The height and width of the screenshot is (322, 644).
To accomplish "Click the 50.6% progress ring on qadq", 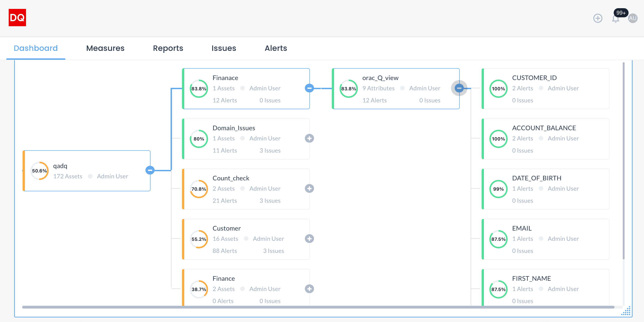I will click(x=39, y=171).
